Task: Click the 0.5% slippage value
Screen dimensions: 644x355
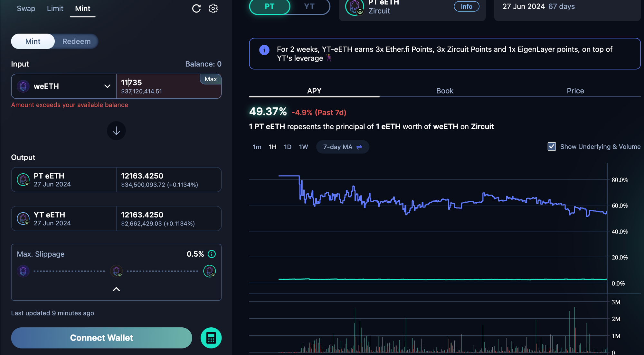Action: point(195,254)
